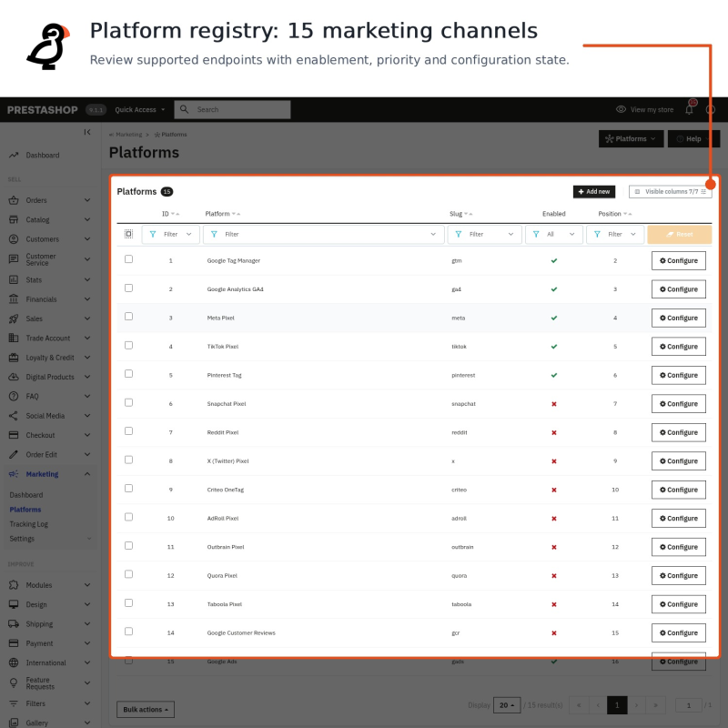Configure the Criteo OneTag platform

click(678, 490)
